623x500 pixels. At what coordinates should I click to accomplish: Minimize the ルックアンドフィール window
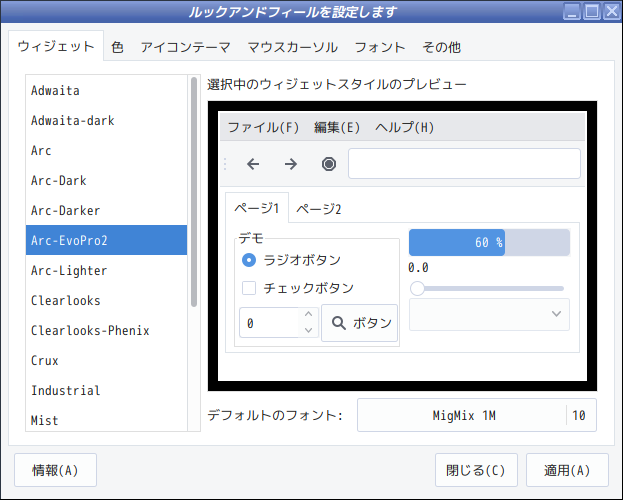click(x=572, y=11)
